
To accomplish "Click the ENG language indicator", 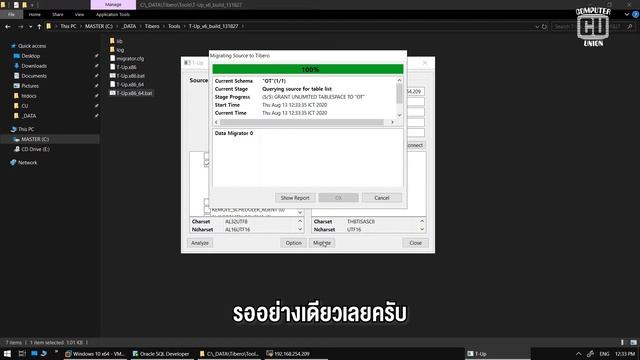I will pos(604,354).
